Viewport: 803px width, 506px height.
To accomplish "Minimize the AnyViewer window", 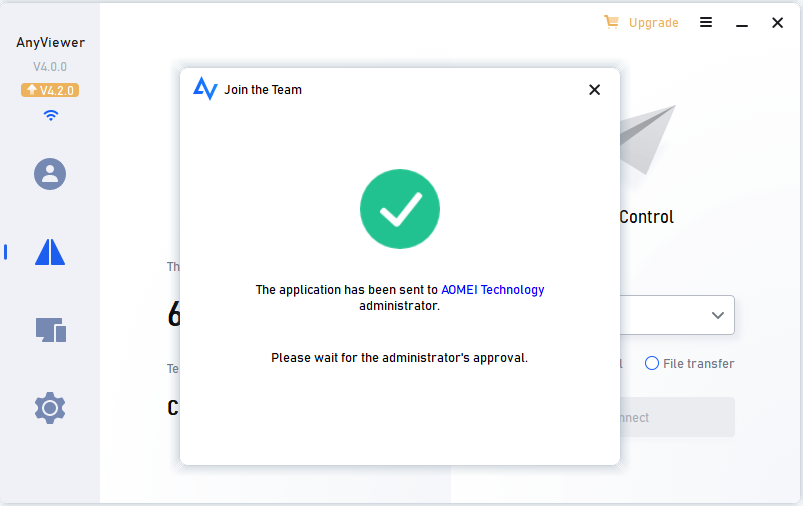I will [742, 22].
